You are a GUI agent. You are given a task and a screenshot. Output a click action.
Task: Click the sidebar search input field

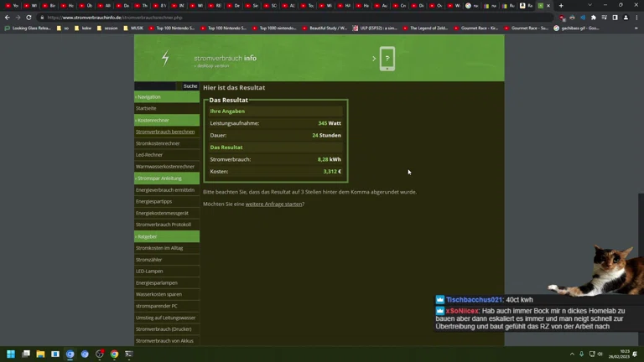[157, 86]
